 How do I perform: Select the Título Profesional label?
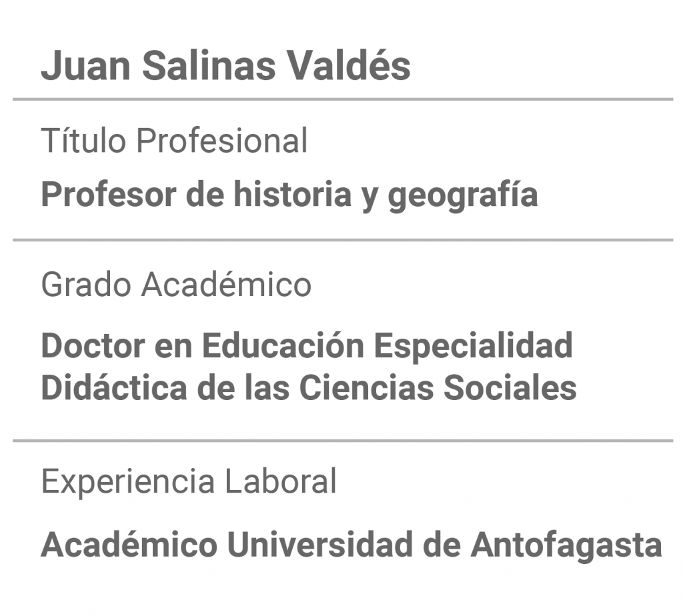pos(174,140)
